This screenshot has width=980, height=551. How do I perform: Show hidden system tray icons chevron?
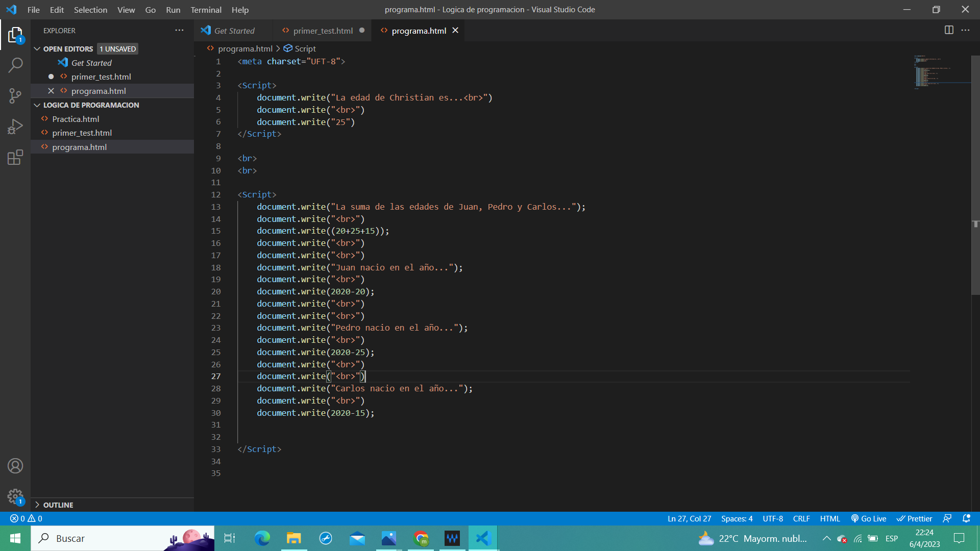point(826,538)
